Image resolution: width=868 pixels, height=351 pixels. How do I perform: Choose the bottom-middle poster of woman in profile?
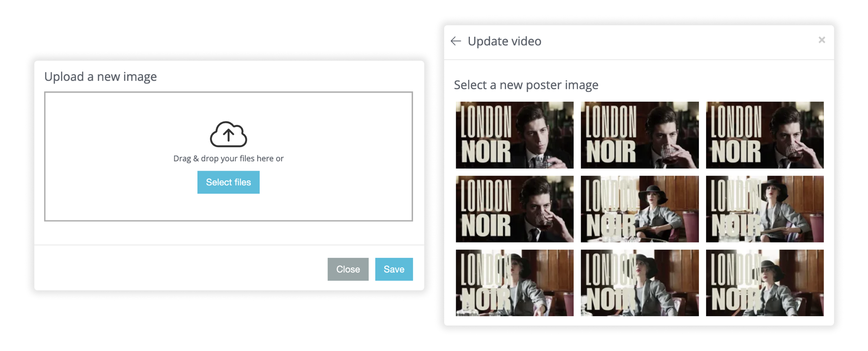coord(640,283)
